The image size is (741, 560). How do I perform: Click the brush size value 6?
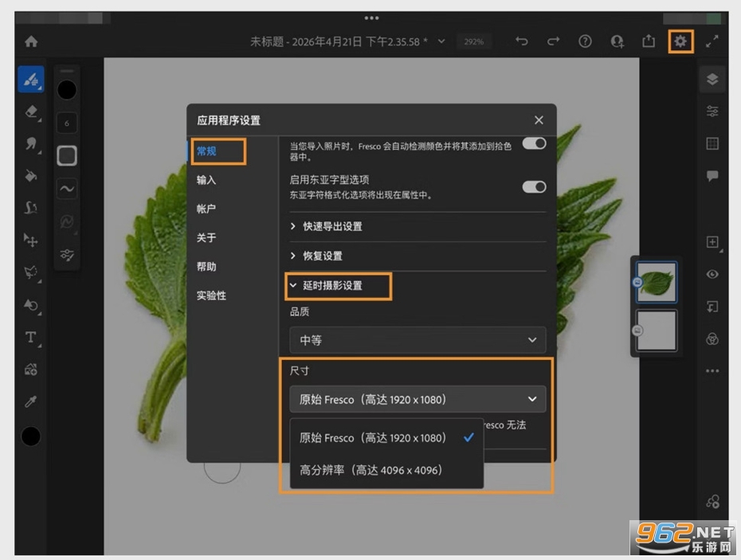click(67, 123)
